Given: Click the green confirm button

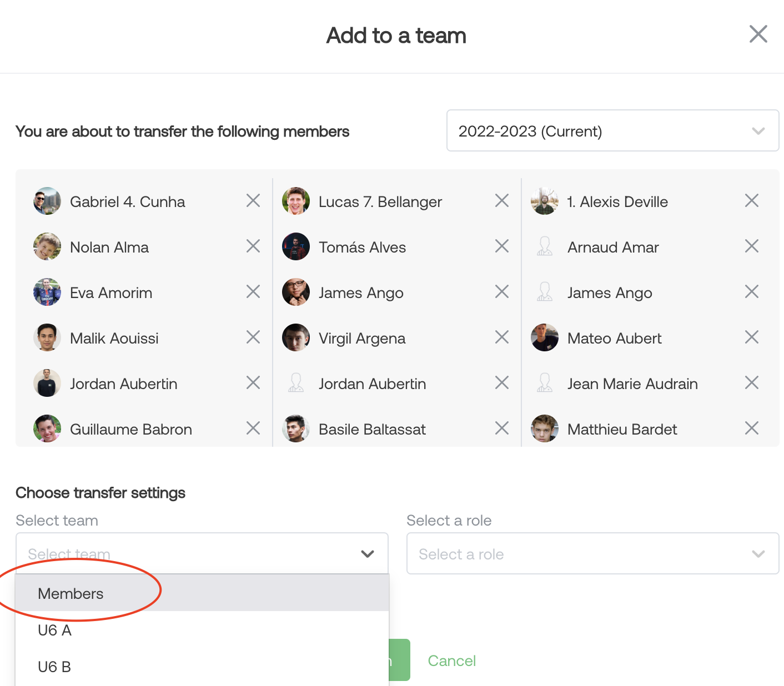Looking at the screenshot, I should (400, 660).
